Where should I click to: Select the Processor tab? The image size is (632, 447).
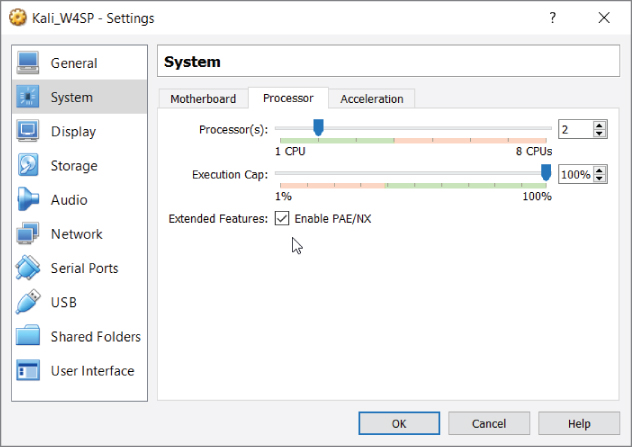(288, 98)
